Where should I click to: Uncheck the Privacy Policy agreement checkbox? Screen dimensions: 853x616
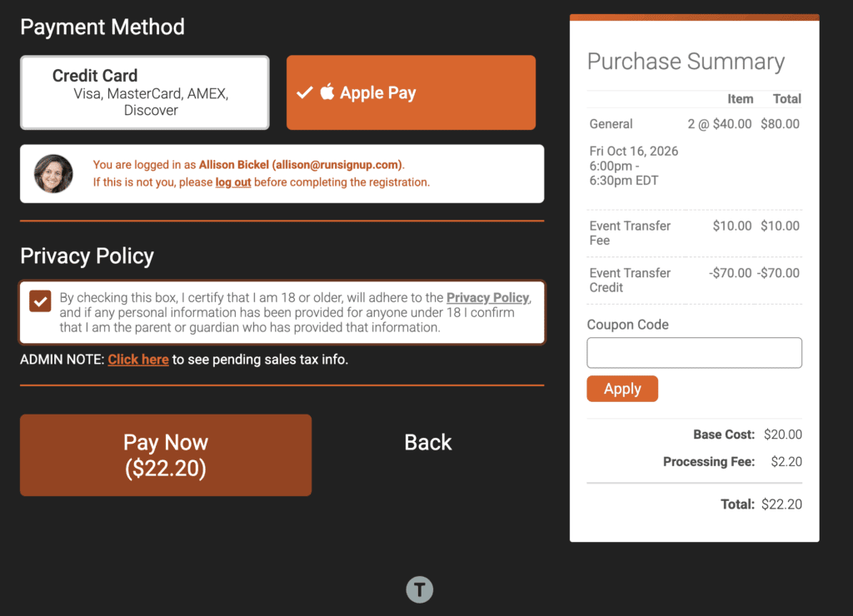tap(40, 301)
